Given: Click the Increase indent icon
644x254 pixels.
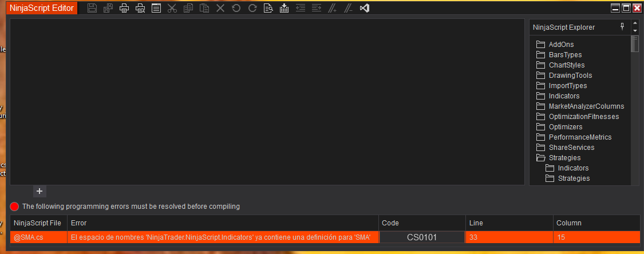Looking at the screenshot, I should pyautogui.click(x=316, y=8).
